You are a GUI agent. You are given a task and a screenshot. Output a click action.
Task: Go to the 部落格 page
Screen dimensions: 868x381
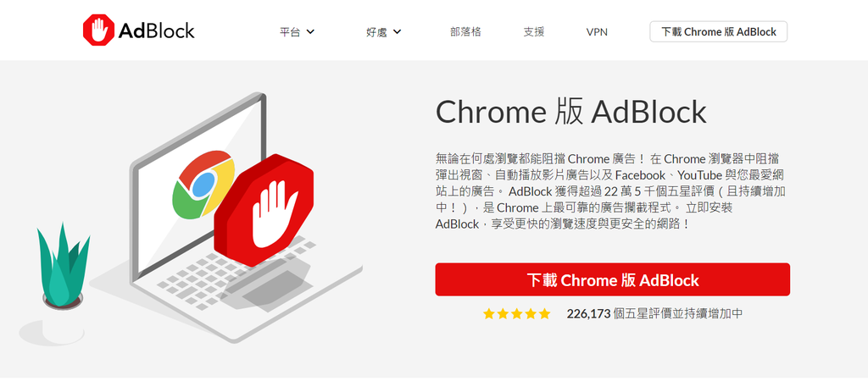[465, 32]
